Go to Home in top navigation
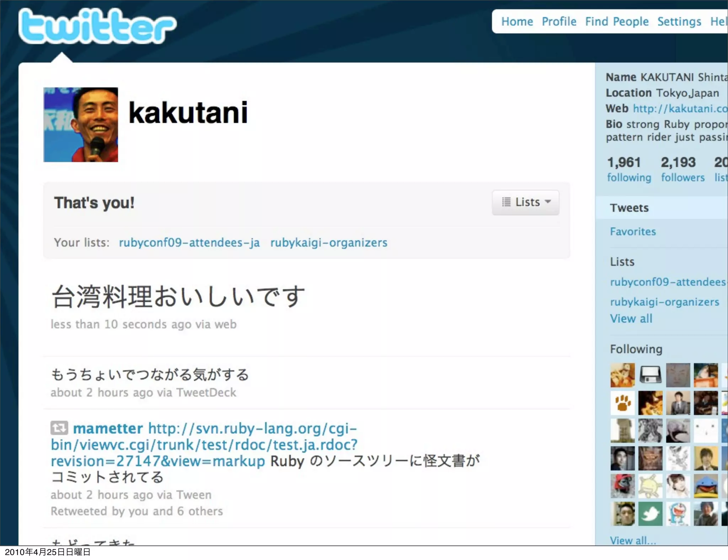 [x=517, y=22]
